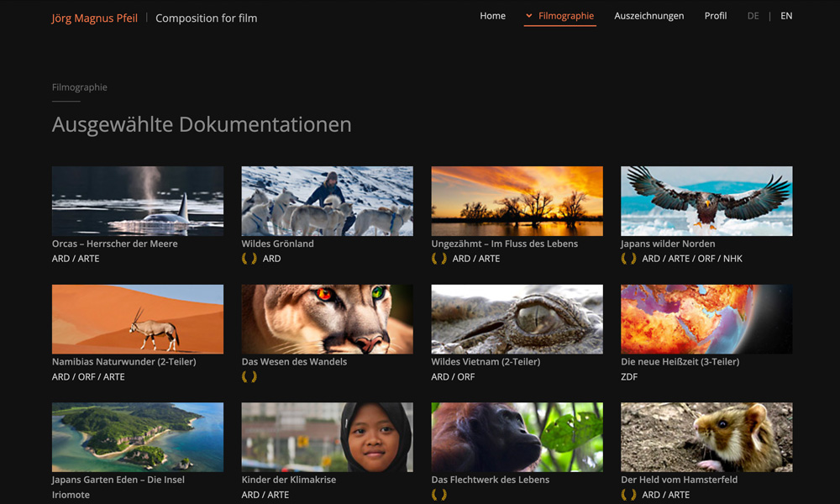Click the laurel icon under Ungezähmt title
The height and width of the screenshot is (504, 840).
(438, 259)
